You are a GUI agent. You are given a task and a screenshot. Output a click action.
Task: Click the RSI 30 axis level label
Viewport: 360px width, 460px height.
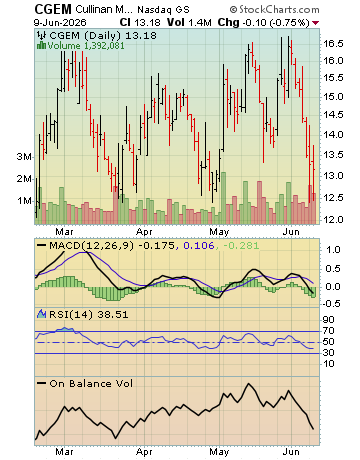click(x=329, y=352)
